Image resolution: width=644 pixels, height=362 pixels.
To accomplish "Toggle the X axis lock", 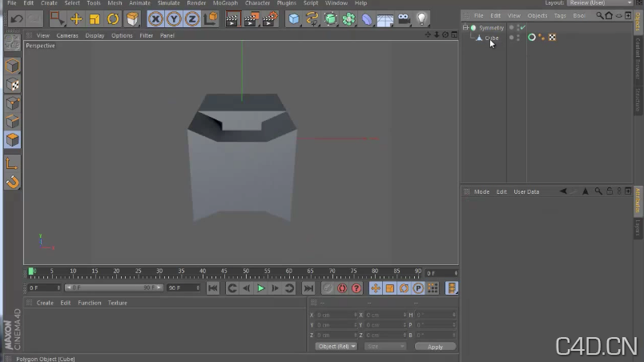I will 155,19.
